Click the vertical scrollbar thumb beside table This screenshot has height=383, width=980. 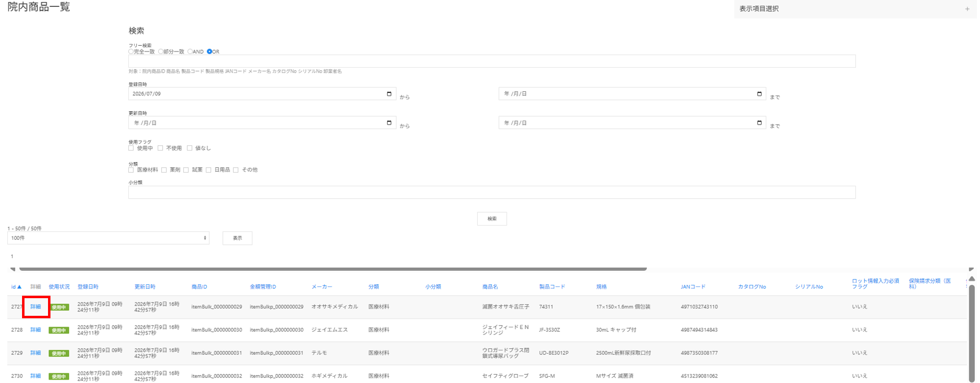click(972, 333)
